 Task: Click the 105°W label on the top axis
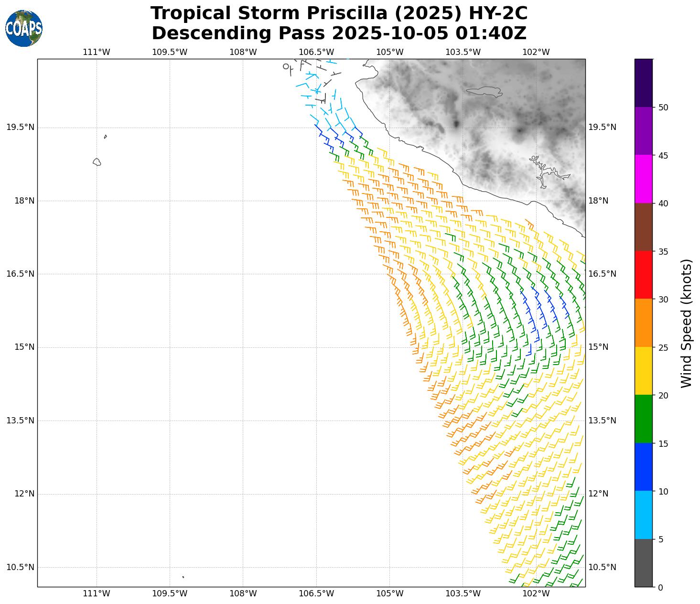(x=390, y=52)
